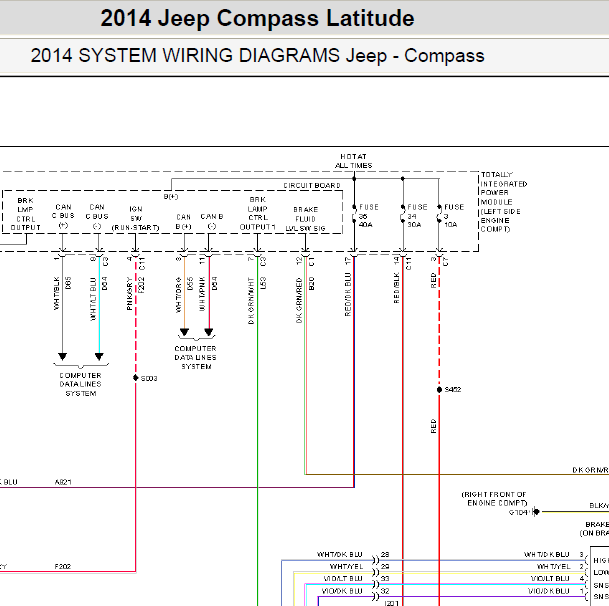Select the 'TOTALLY INTEGRATED POWER MODULE' label
The height and width of the screenshot is (606, 609).
click(x=504, y=202)
